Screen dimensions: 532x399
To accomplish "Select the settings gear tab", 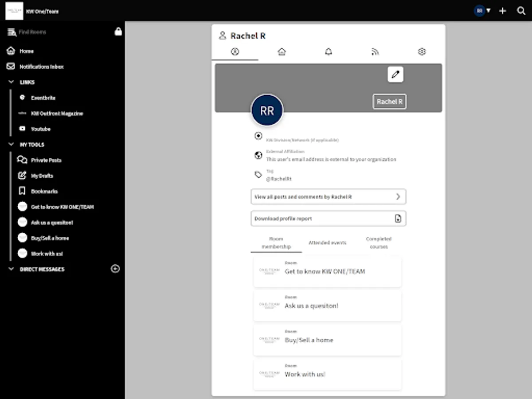I will 422,51.
